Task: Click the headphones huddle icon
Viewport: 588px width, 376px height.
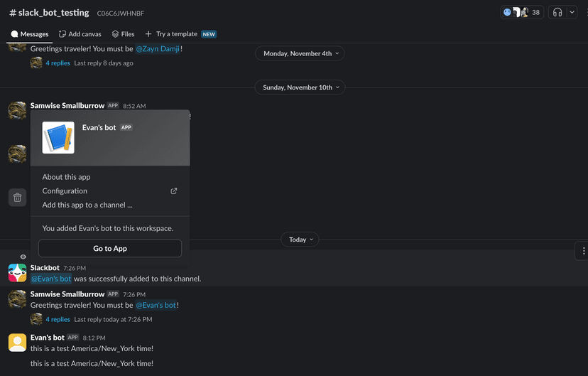Action: click(x=557, y=12)
